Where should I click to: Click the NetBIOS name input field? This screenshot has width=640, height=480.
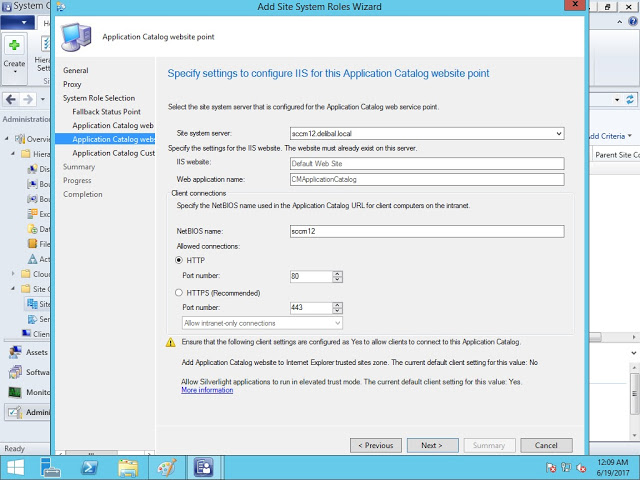[x=426, y=231]
